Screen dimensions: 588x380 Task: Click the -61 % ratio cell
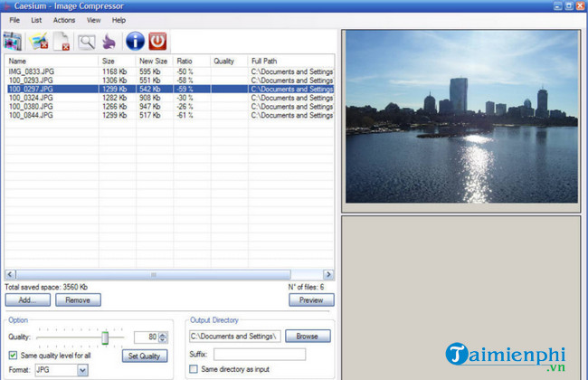[185, 115]
